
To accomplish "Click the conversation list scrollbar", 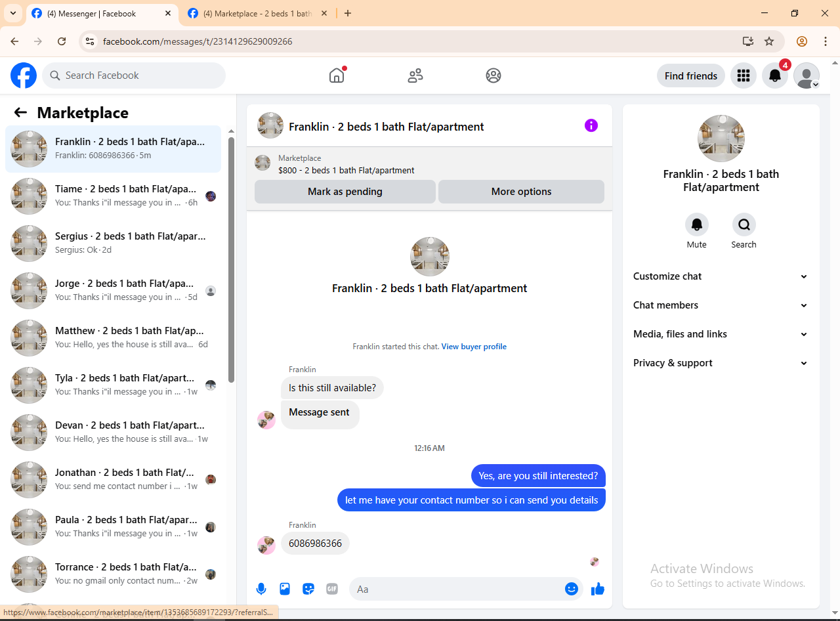I will (x=231, y=259).
